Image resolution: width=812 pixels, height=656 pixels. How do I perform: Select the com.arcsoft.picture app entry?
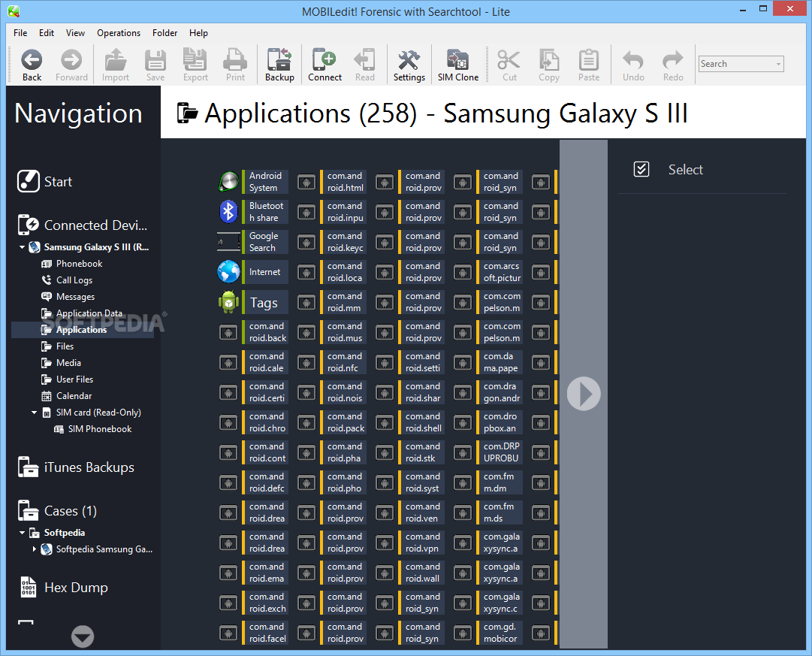[488, 271]
